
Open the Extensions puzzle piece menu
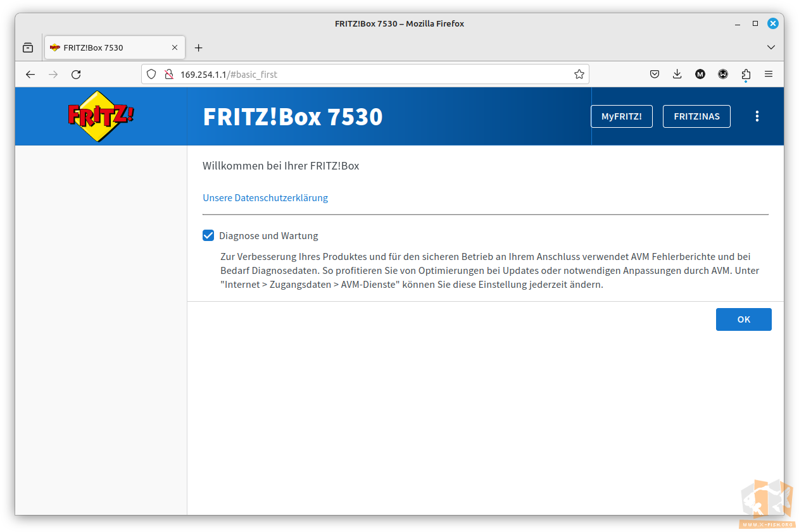click(x=746, y=74)
